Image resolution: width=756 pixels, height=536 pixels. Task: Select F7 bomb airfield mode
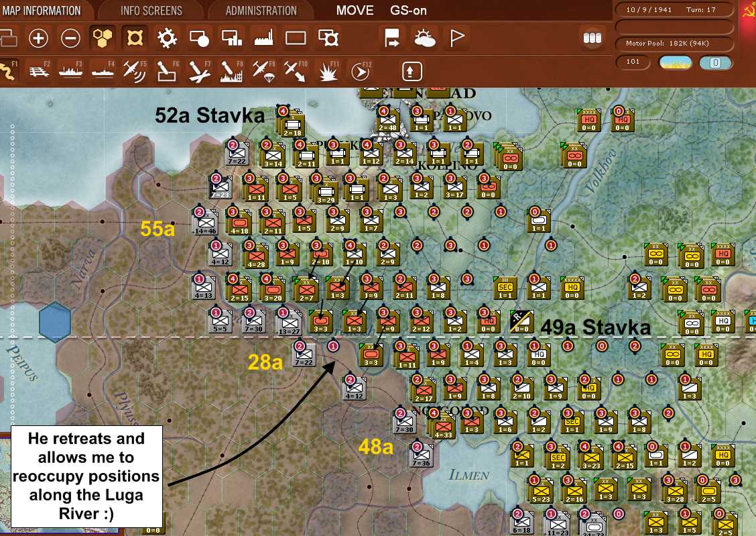coord(199,71)
